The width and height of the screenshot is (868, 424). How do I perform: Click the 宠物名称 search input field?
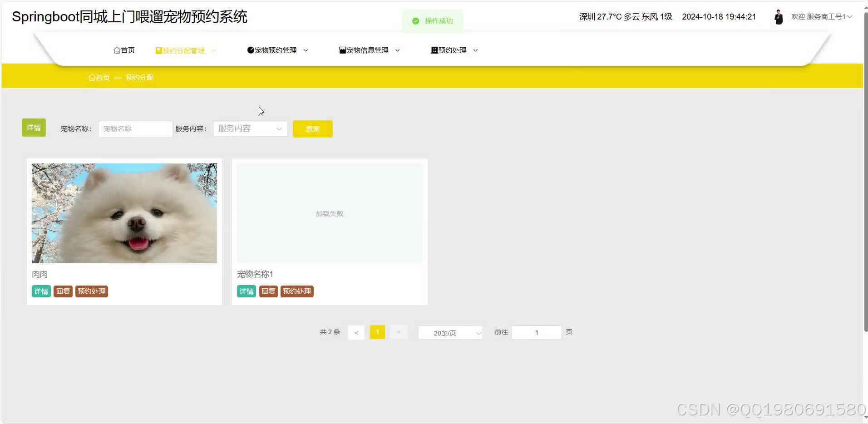pos(135,128)
